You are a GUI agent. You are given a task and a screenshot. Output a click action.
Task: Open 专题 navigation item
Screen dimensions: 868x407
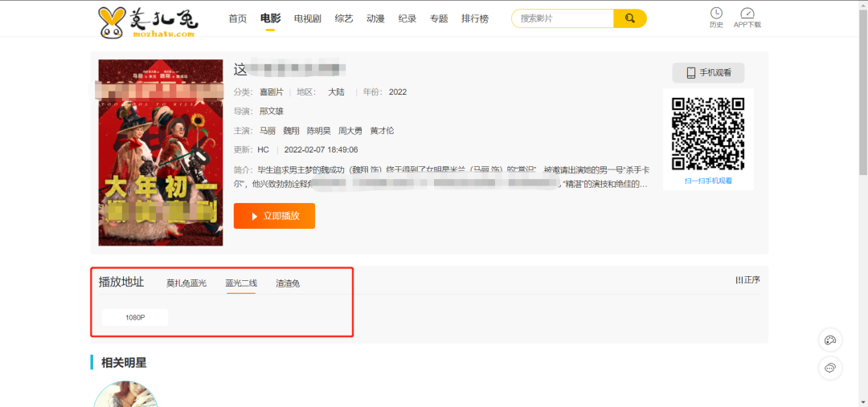coord(439,18)
